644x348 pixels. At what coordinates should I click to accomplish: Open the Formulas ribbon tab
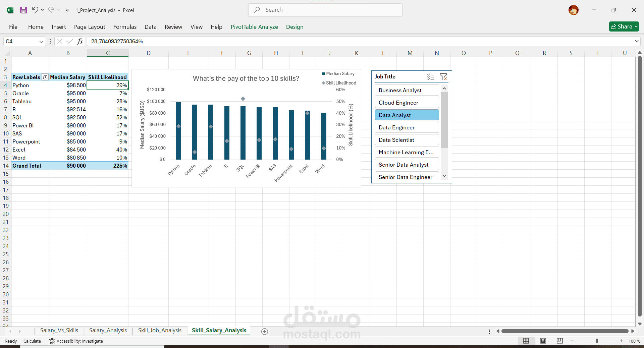(x=125, y=27)
